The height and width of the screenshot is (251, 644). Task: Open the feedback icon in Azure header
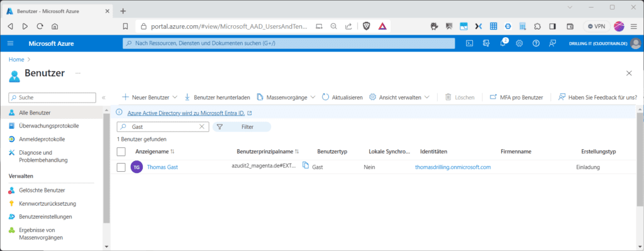coord(552,43)
